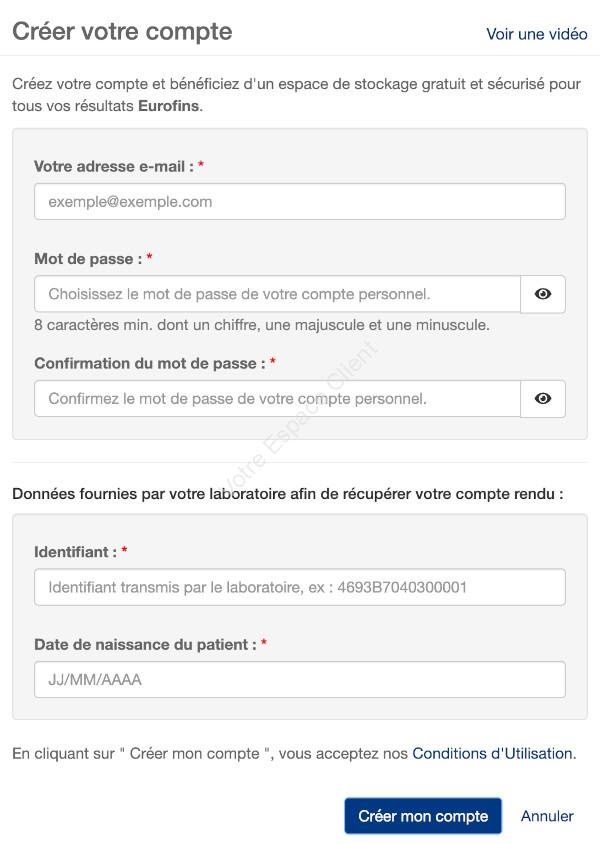600x844 pixels.
Task: Click the bold Eurofins word in description
Action: (x=168, y=106)
